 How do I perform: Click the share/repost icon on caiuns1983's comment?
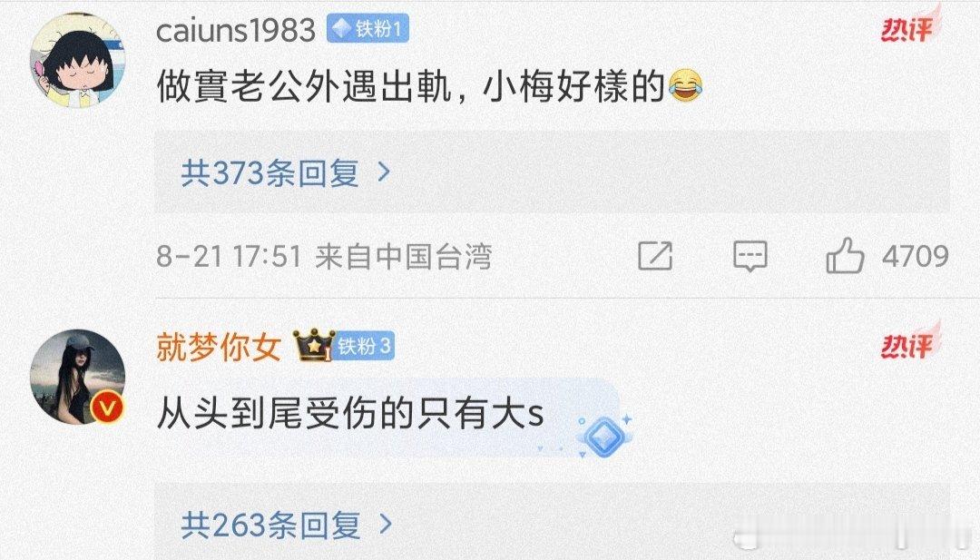coord(655,256)
